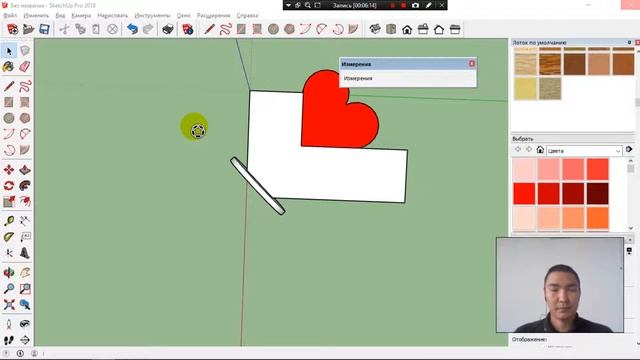This screenshot has height=360, width=640.
Task: Open the Справка menu
Action: 247,16
